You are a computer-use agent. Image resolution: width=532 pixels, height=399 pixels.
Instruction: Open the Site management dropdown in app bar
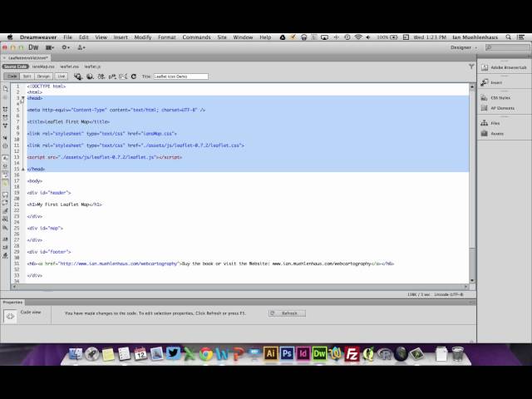tap(81, 47)
